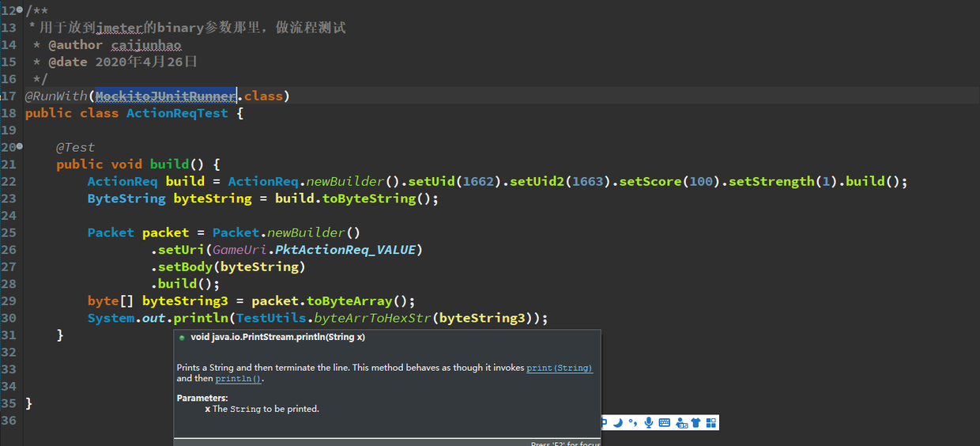This screenshot has width=980, height=446.
Task: Click the green method icon in the tooltip
Action: [182, 338]
